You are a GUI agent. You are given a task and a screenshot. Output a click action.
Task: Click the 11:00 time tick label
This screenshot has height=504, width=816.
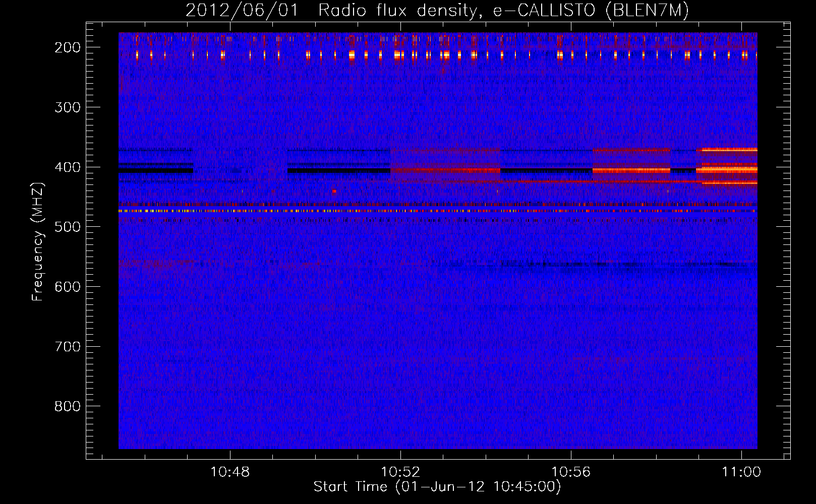(x=741, y=472)
